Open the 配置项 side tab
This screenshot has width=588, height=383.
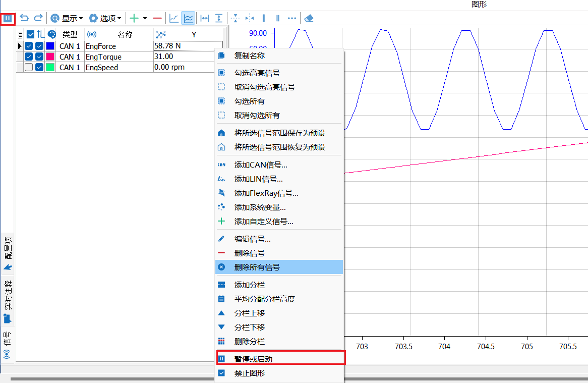[8, 253]
